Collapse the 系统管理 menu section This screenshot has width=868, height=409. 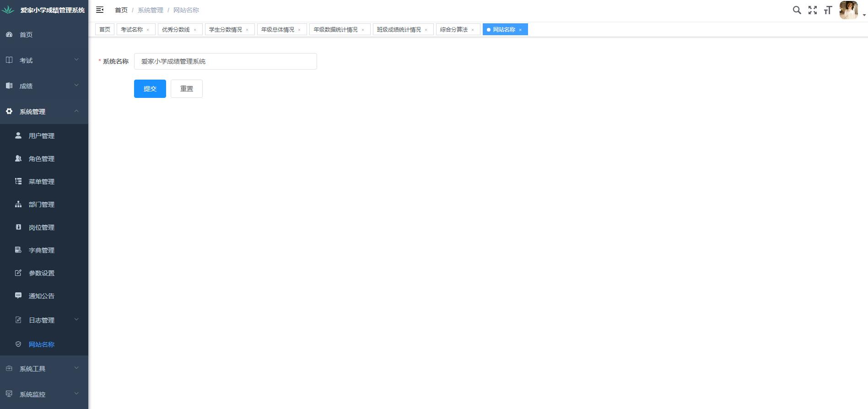point(44,112)
